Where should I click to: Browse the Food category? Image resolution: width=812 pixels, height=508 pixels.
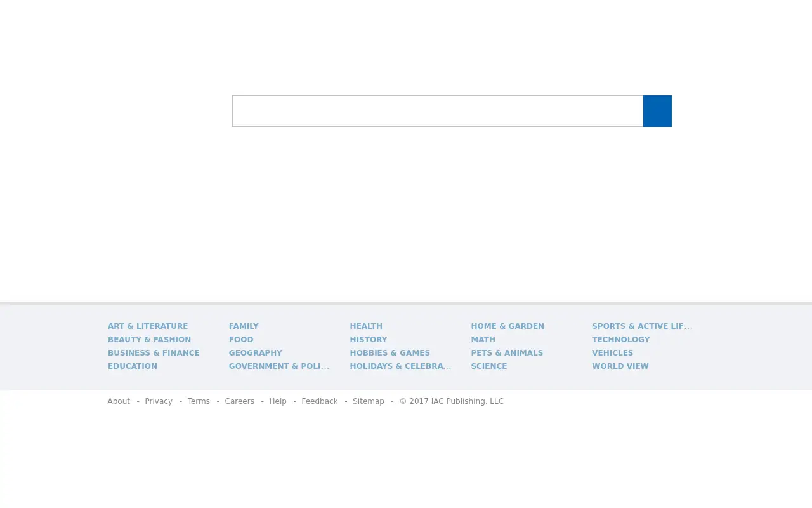(241, 340)
